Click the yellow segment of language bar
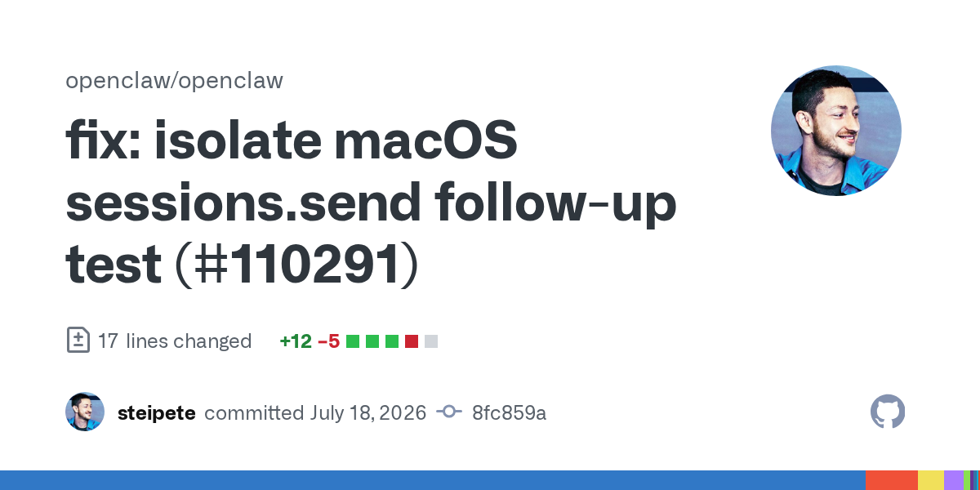Image resolution: width=980 pixels, height=490 pixels. pos(931,480)
